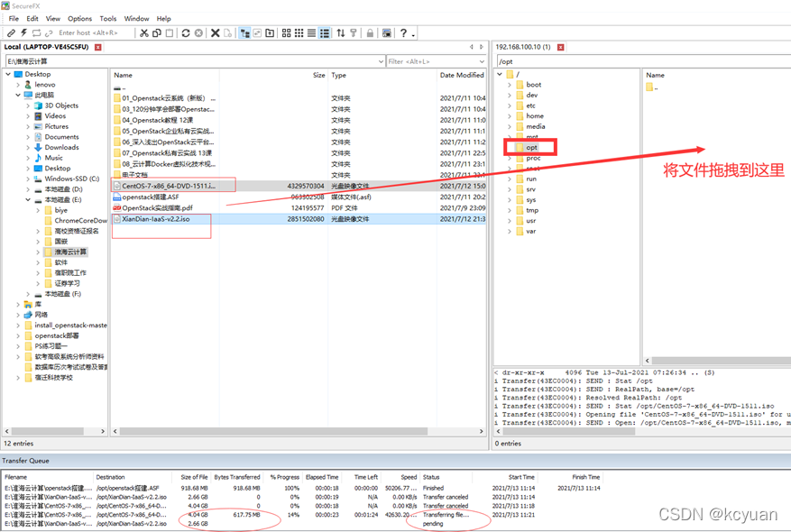Image resolution: width=791 pixels, height=532 pixels.
Task: Open the Edit menu
Action: 32,19
